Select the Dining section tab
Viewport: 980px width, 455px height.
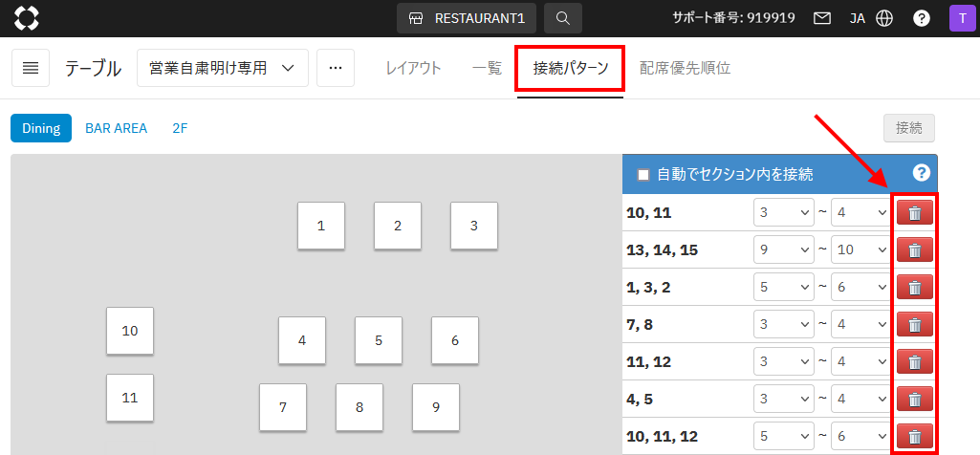[41, 128]
